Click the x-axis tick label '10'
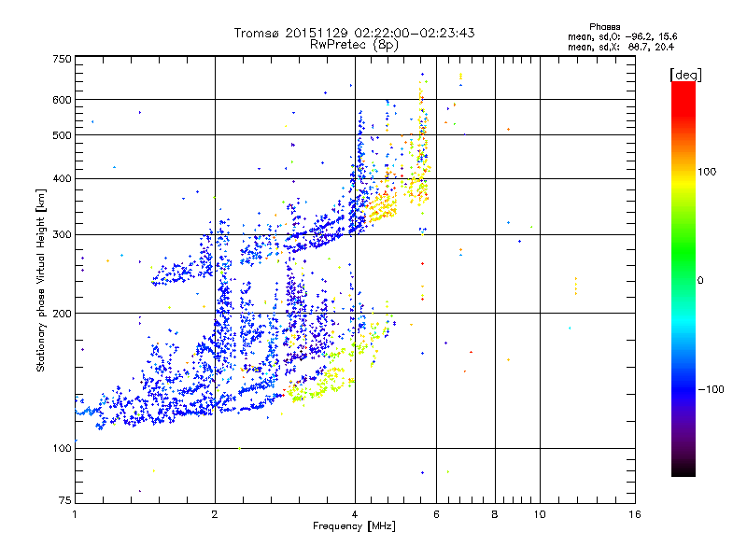Screen dimensions: 747x560 tap(540, 514)
